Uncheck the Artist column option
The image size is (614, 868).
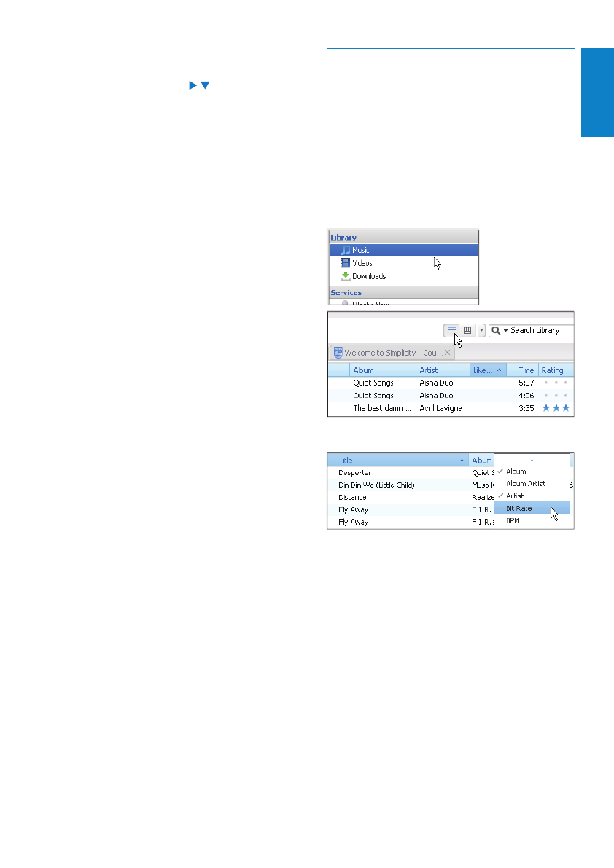click(514, 496)
